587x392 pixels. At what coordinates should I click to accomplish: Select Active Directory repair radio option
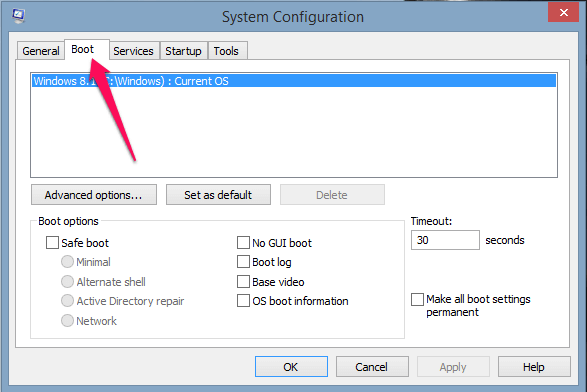[67, 301]
